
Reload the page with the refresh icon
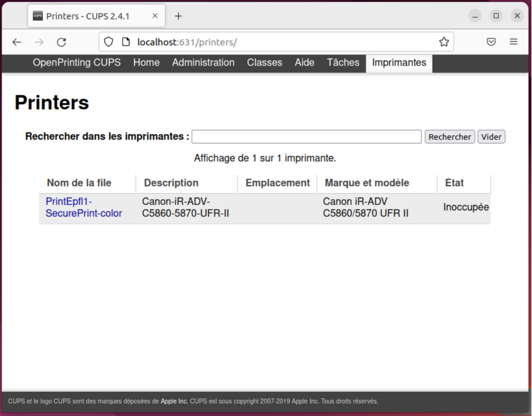tap(62, 42)
